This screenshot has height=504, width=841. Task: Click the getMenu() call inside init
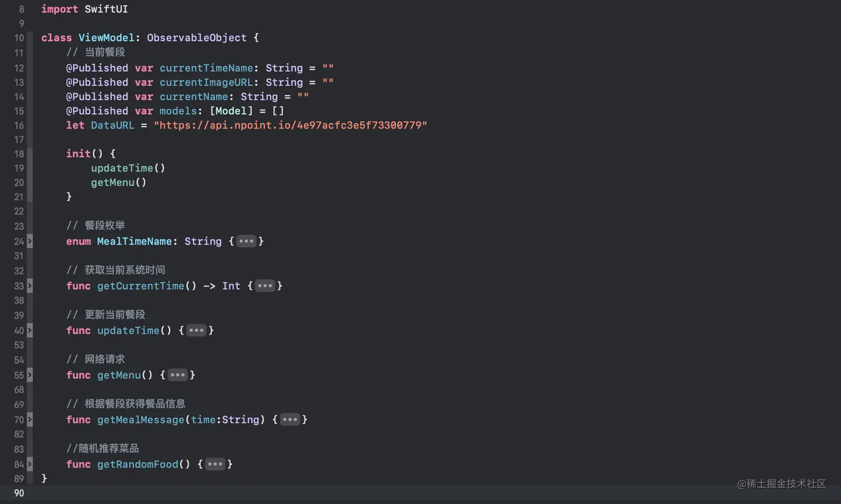pos(118,182)
